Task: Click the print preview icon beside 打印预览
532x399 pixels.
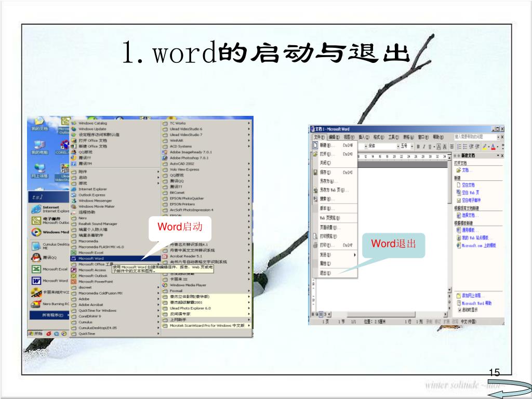Action: [x=315, y=236]
